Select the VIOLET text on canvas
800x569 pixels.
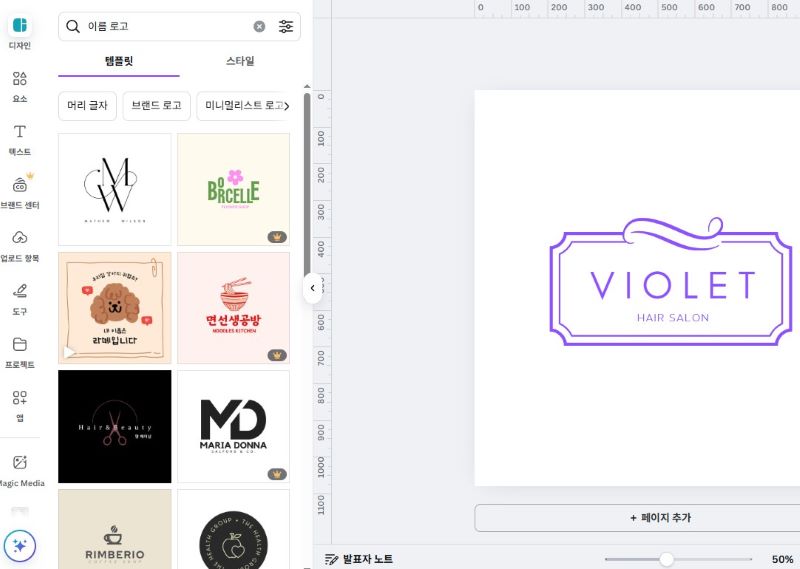[x=672, y=285]
